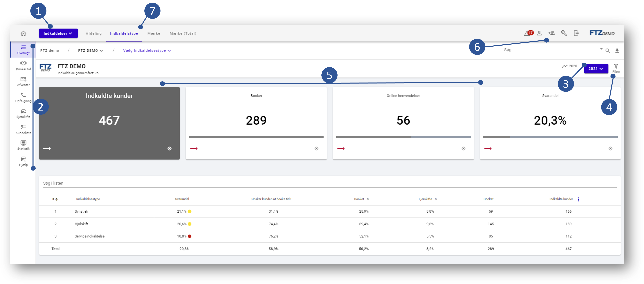Open the Filtre filter icon
Screen dimensions: 644x284
coord(616,68)
